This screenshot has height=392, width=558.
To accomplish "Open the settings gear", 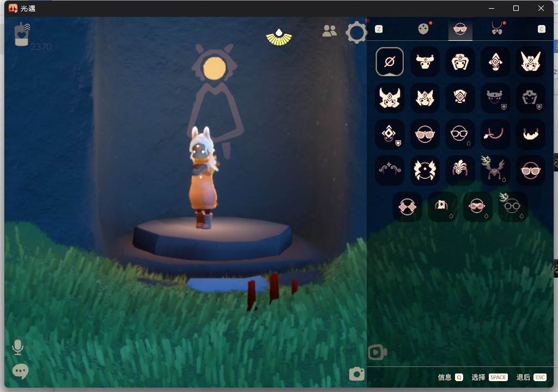I will point(356,32).
